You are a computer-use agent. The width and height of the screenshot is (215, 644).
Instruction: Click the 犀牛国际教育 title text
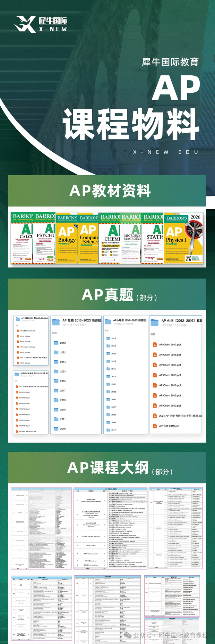170,62
